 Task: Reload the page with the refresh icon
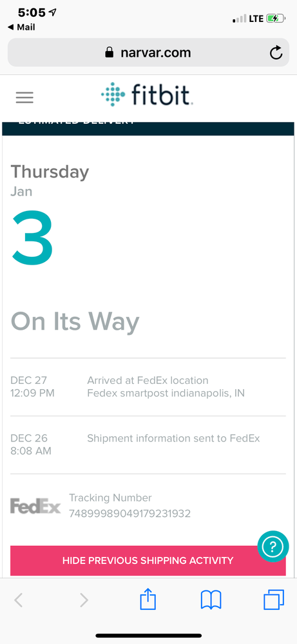tap(276, 52)
